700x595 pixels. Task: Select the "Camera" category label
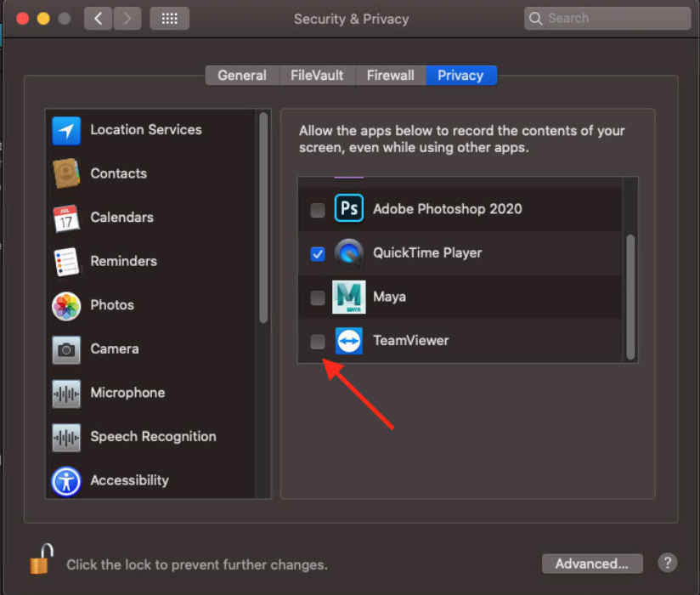coord(115,348)
